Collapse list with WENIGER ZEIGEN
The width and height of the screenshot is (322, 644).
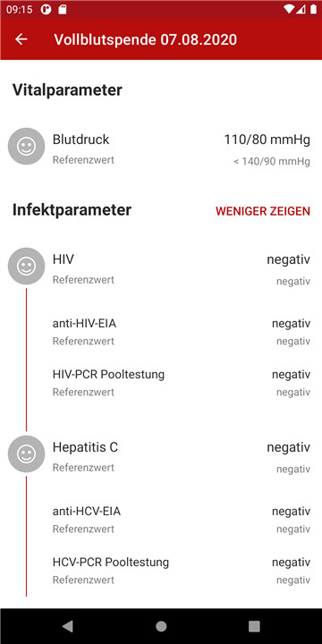point(263,211)
